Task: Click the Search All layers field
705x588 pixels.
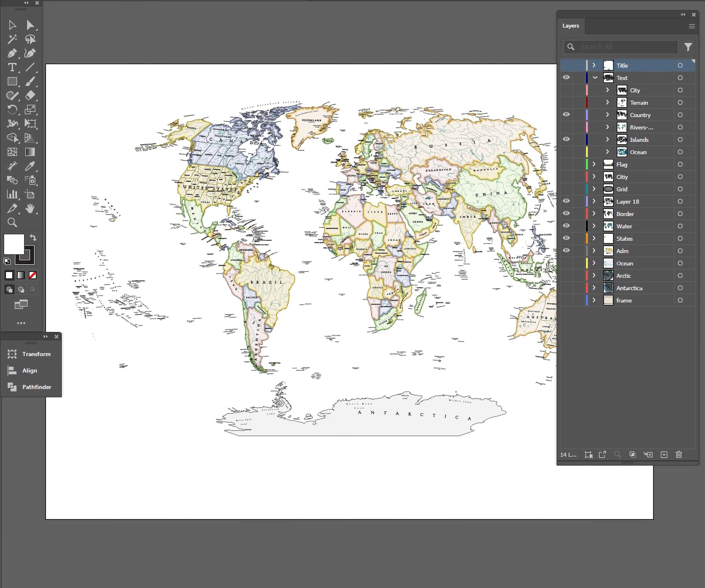Action: [x=621, y=47]
